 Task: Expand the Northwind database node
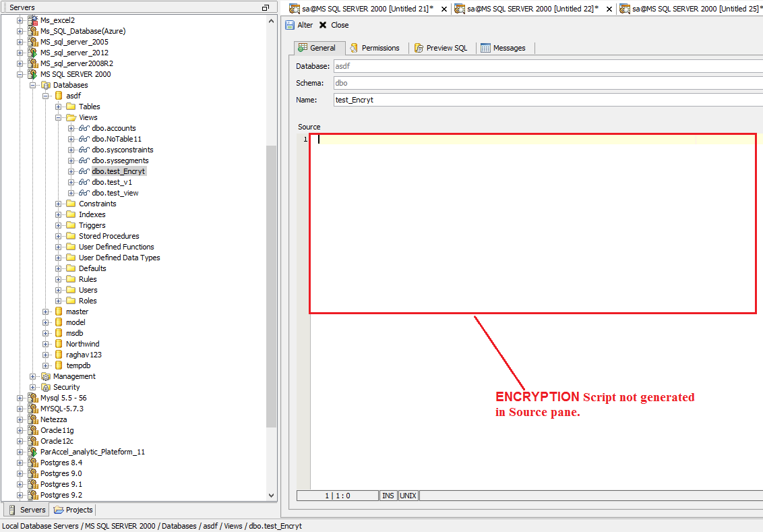click(x=46, y=344)
